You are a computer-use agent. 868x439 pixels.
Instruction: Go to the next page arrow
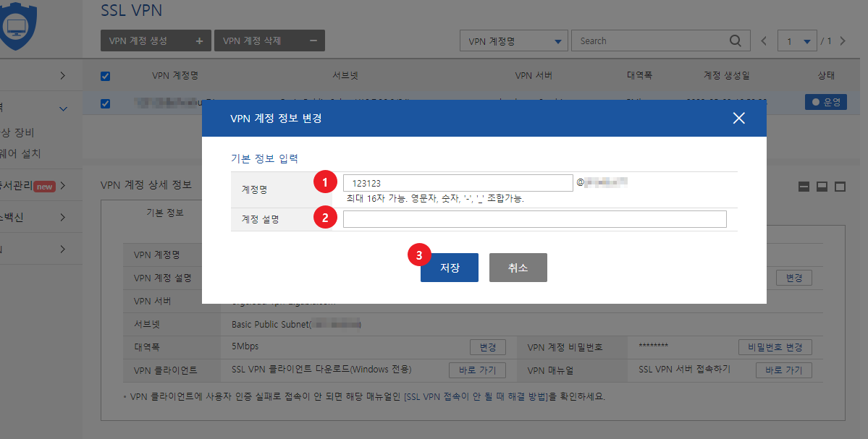843,41
